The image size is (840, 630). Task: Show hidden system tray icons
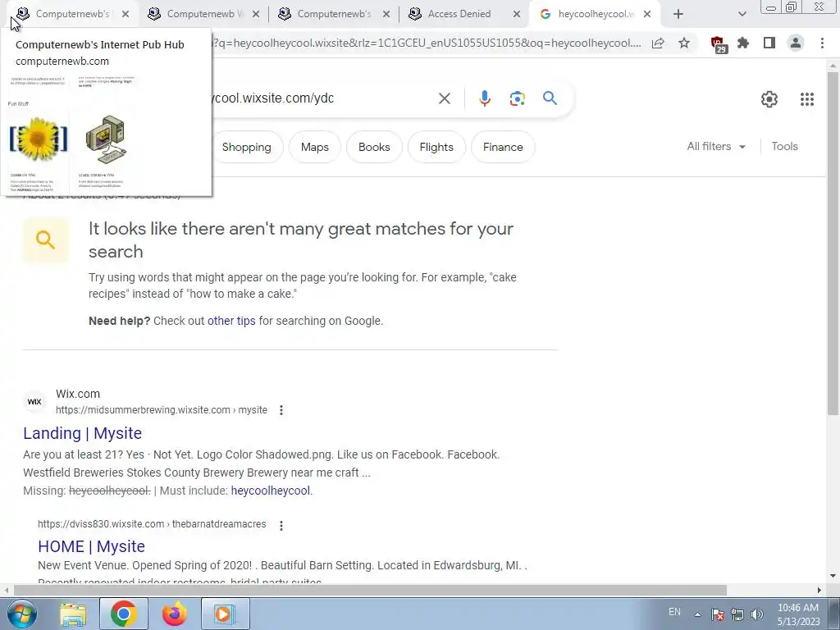pos(697,614)
